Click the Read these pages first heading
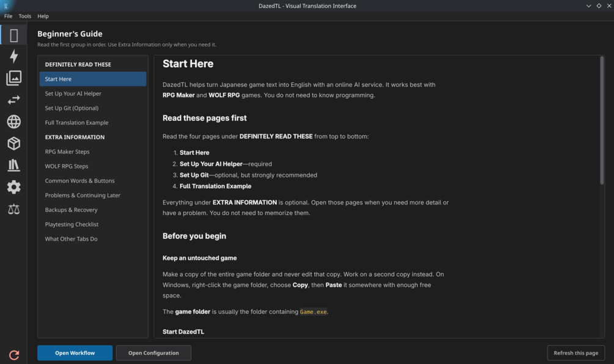 pos(205,118)
